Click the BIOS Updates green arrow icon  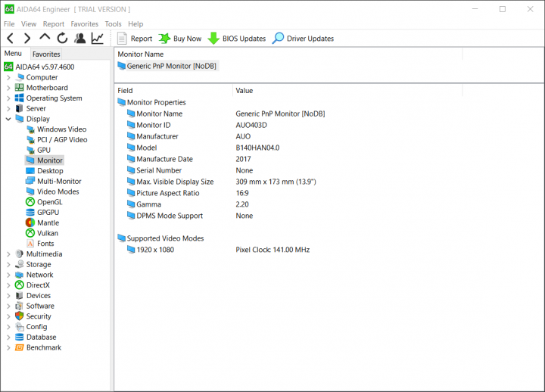point(213,39)
